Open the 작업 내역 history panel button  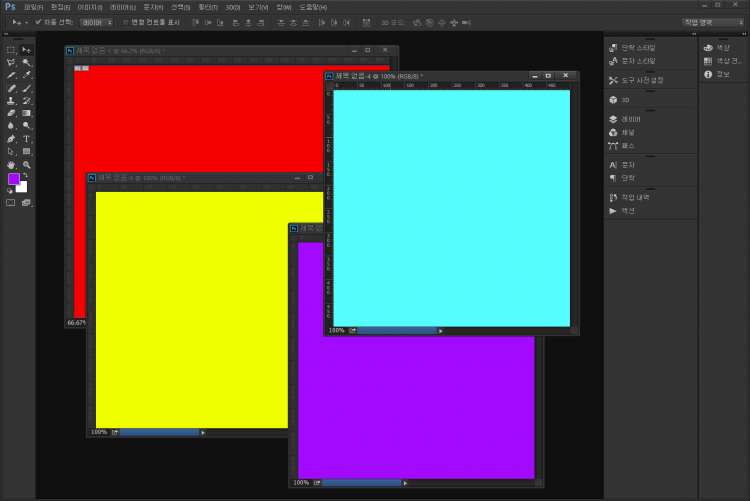pos(632,198)
